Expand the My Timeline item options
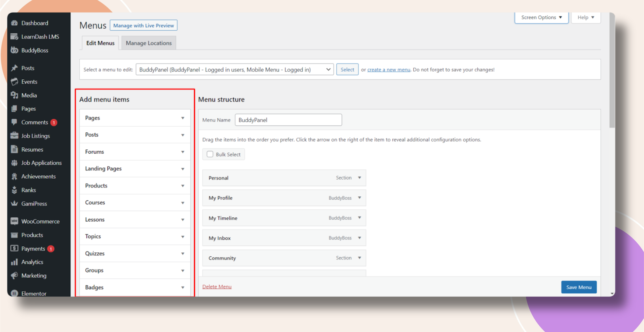 pos(359,218)
